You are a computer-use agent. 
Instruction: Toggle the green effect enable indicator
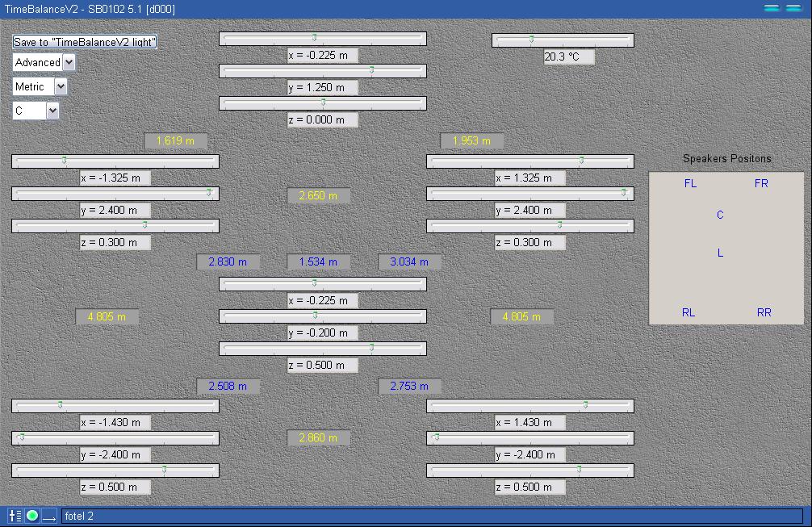pos(32,517)
